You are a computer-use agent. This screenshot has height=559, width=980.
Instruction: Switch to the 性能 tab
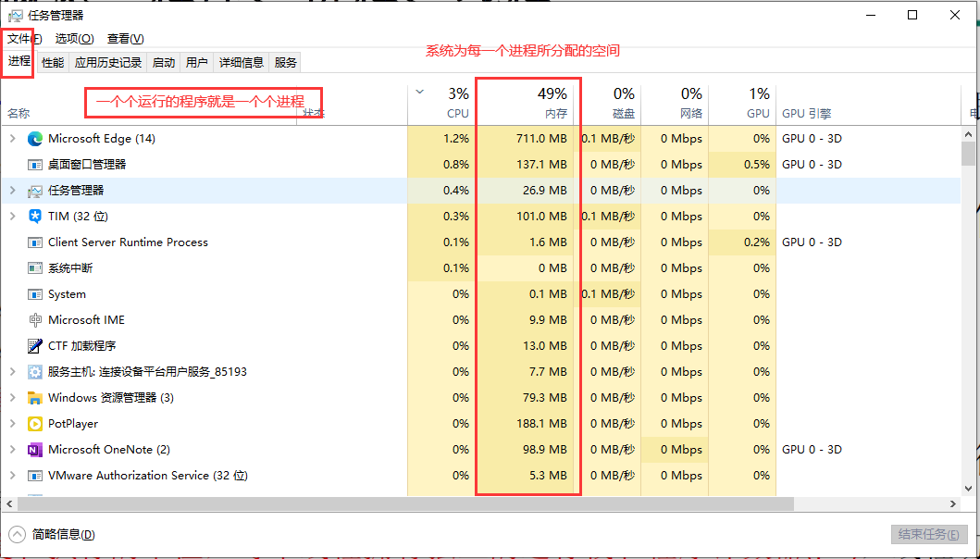pyautogui.click(x=53, y=63)
